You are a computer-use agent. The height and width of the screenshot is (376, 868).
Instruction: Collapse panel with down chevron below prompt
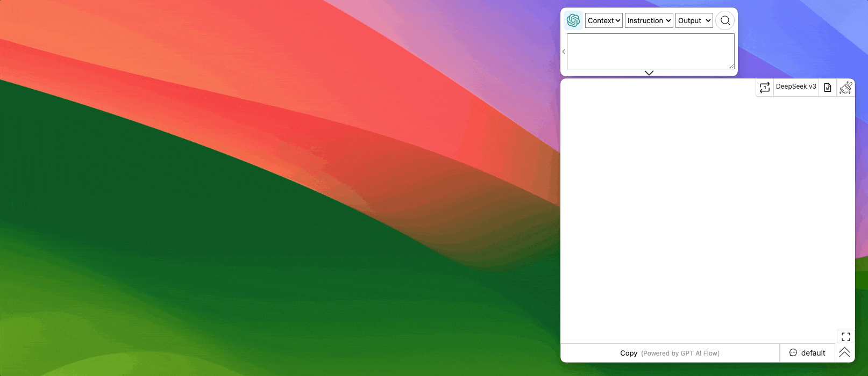[649, 73]
